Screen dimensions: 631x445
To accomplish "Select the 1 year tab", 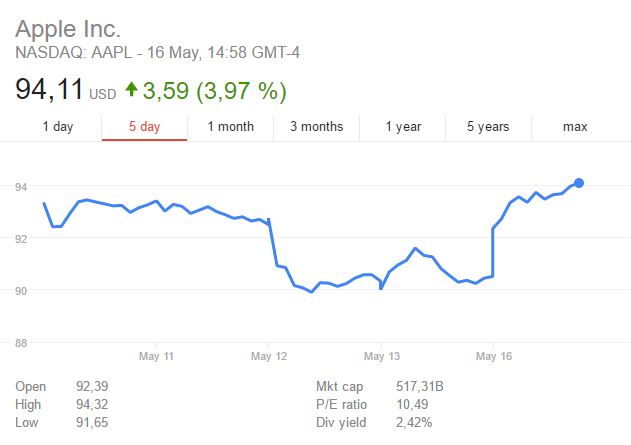I will click(403, 126).
